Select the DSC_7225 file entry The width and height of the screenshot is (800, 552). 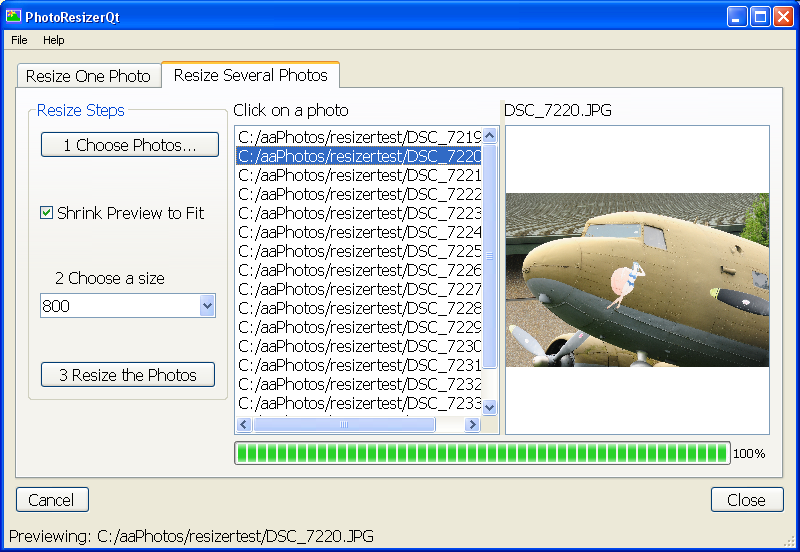coord(358,251)
